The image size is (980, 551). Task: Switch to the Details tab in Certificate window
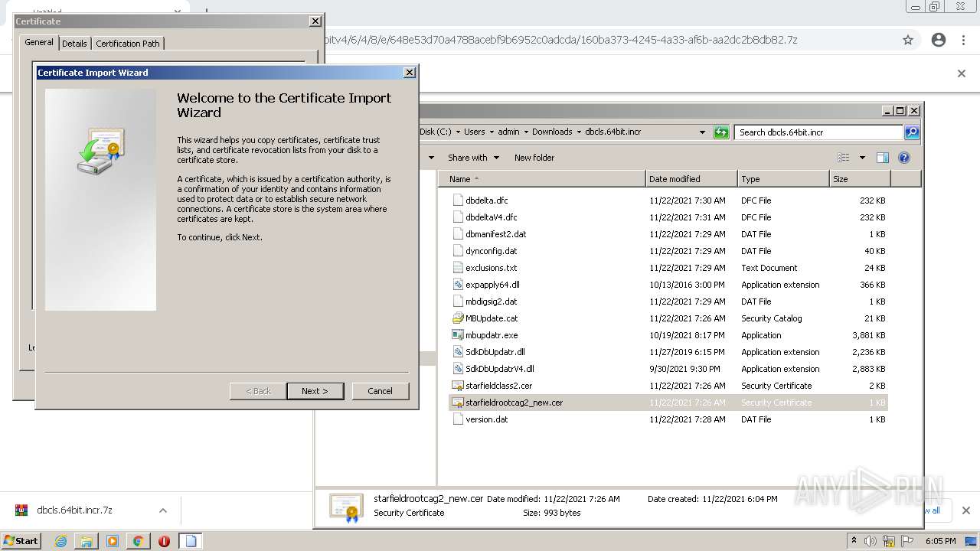point(74,44)
